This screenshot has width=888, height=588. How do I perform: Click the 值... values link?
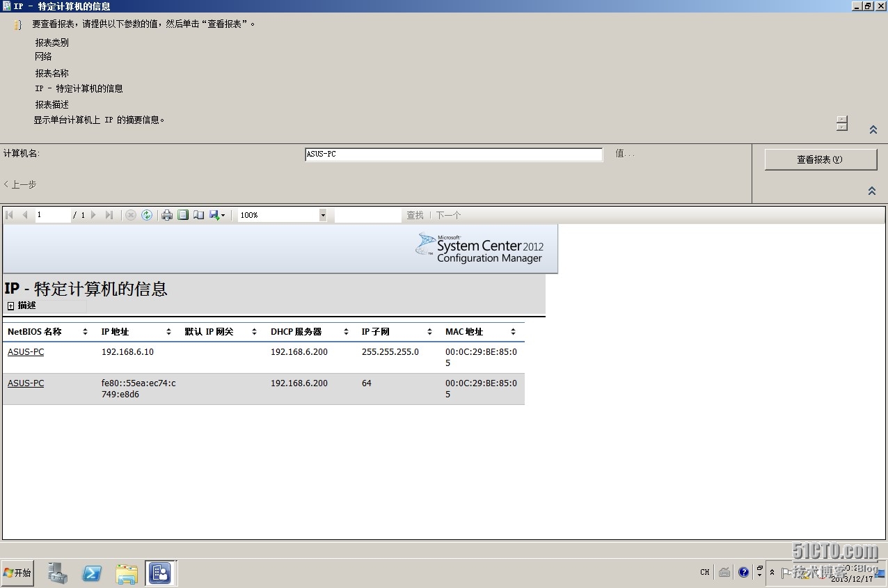625,153
